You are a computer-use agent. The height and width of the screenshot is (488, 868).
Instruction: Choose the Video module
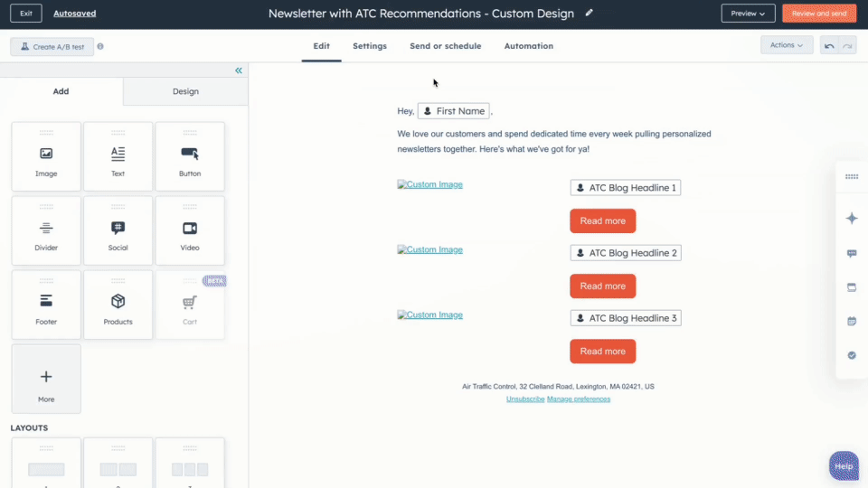[x=190, y=231]
